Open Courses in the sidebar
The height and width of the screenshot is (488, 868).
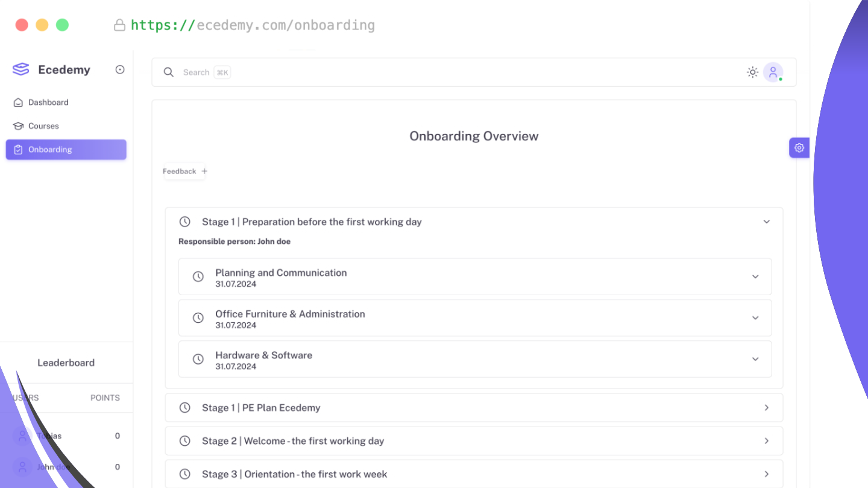point(43,126)
